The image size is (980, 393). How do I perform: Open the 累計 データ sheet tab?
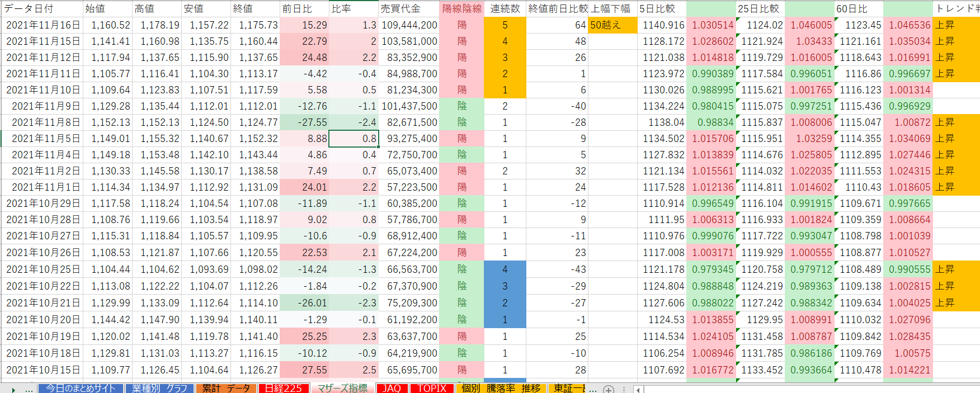225,389
